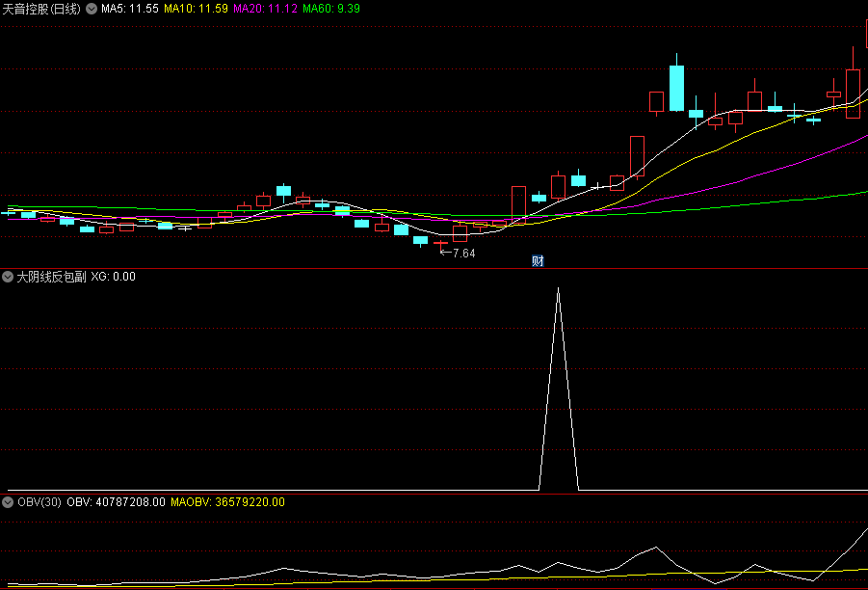Select the tallest cyan bearish candlestick
The height and width of the screenshot is (590, 868).
[x=676, y=88]
